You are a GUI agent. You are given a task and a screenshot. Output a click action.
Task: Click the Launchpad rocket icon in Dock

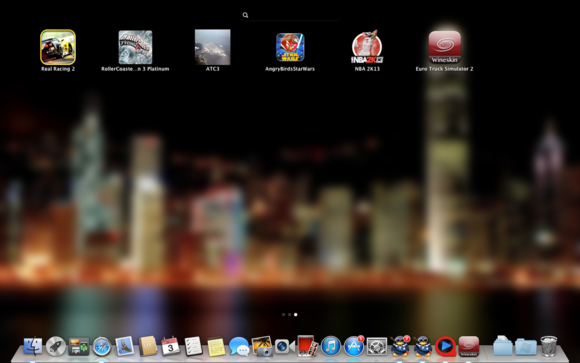coord(56,346)
